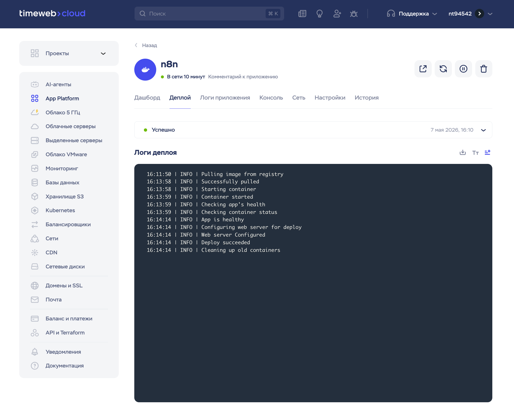Open the Сеть tab
The height and width of the screenshot is (420, 514).
299,98
